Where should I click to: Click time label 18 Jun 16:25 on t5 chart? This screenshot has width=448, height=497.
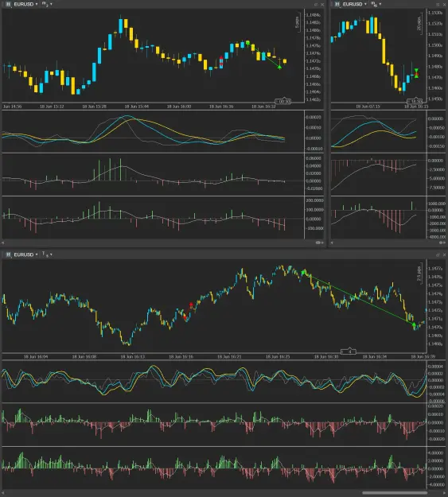click(278, 356)
